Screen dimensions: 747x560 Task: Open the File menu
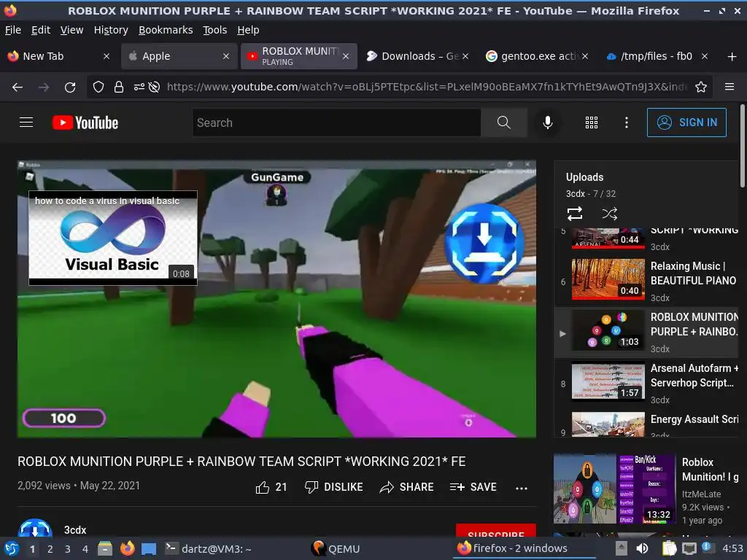13,30
